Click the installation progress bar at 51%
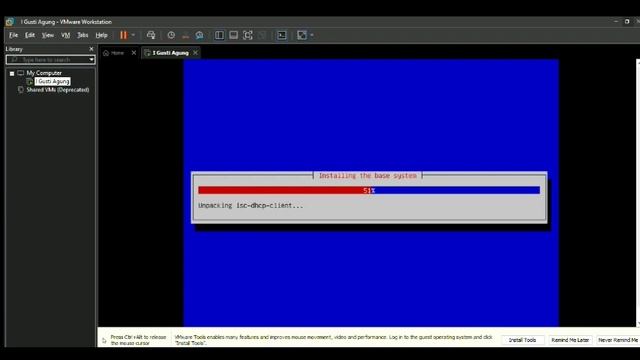Image resolution: width=640 pixels, height=360 pixels. 369,191
